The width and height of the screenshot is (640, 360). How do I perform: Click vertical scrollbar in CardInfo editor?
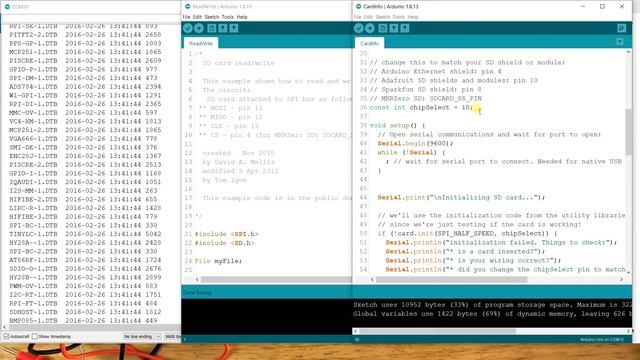628,132
